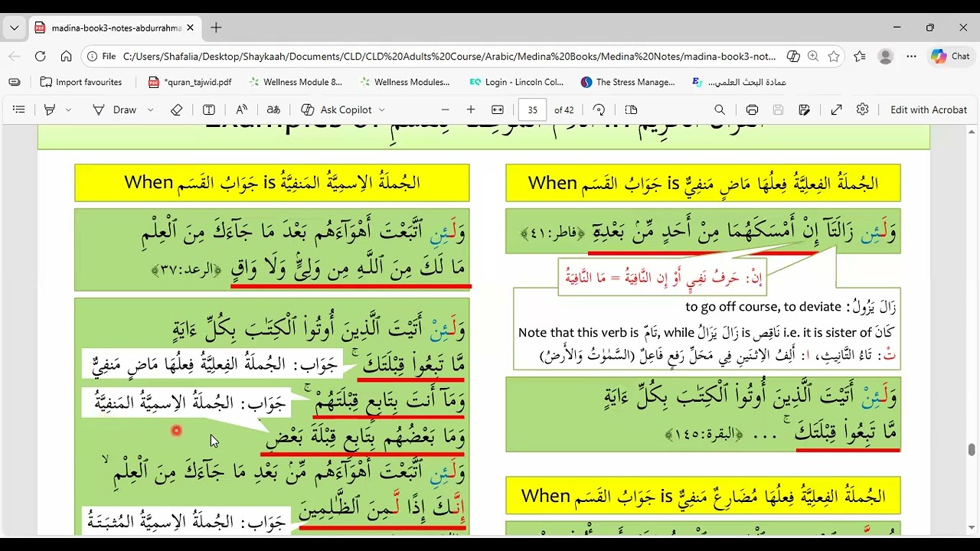
Task: Expand the Draw options dropdown arrow
Action: pyautogui.click(x=150, y=109)
